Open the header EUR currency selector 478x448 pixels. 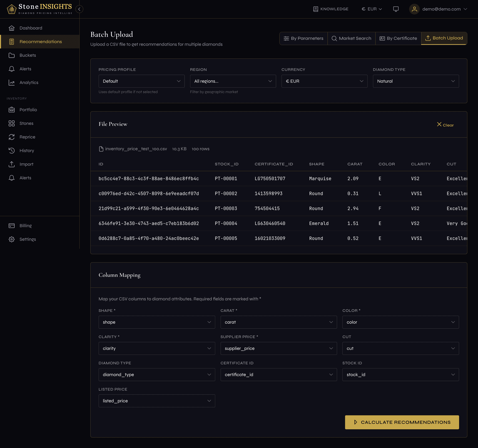(x=372, y=9)
